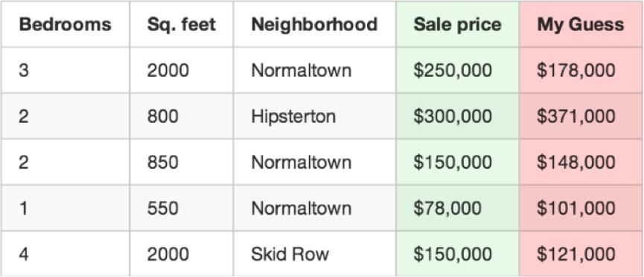Click the Skid Row neighborhood cell
644x277 pixels.
pos(315,254)
